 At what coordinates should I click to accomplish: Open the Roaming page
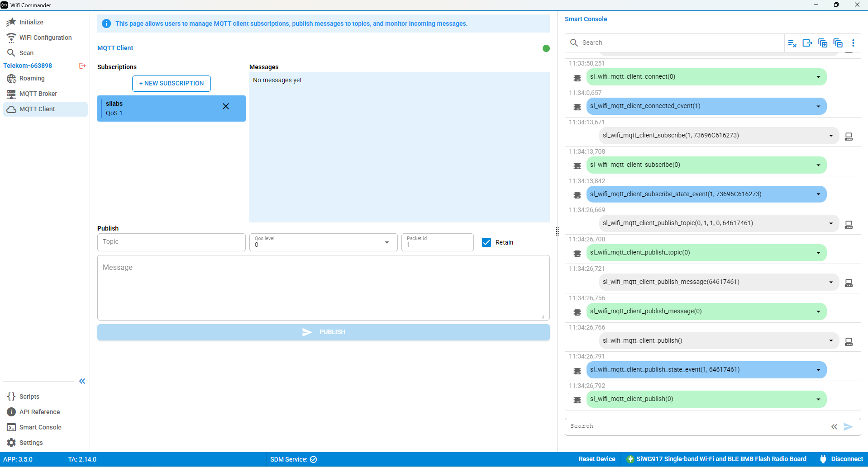45,78
